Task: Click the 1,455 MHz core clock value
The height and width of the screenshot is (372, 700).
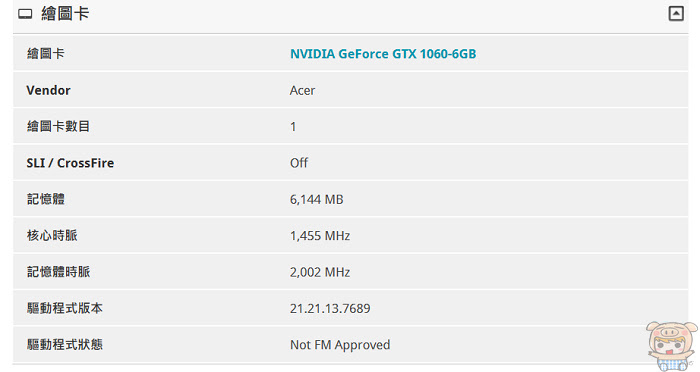Action: click(x=320, y=236)
